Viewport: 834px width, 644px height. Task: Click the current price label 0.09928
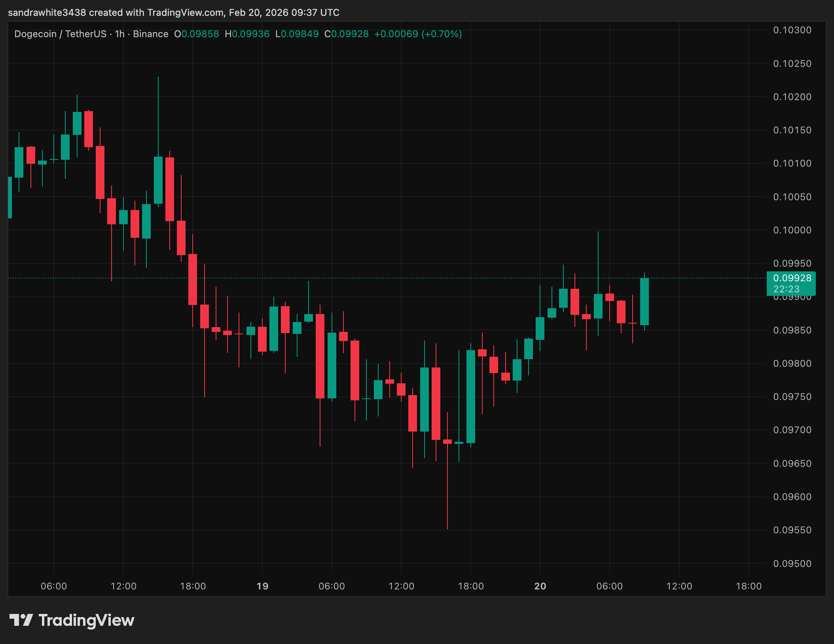pyautogui.click(x=792, y=278)
